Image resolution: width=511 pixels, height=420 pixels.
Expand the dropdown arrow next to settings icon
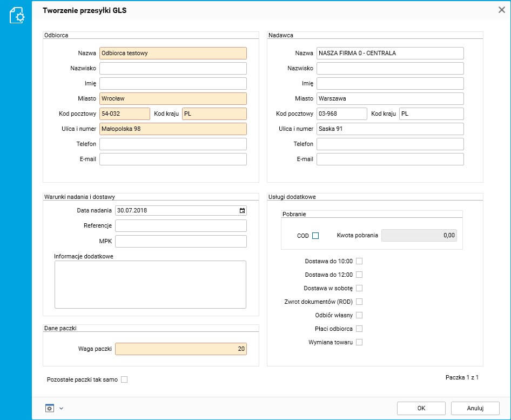pos(61,408)
